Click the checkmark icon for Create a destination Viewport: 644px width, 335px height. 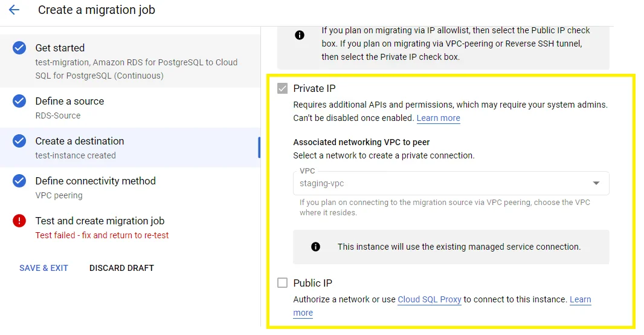coord(19,141)
